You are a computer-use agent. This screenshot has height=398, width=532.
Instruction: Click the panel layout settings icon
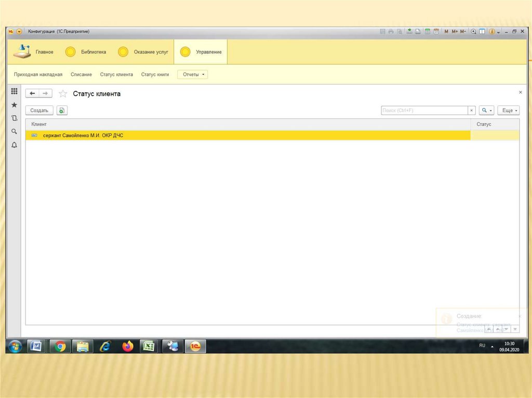[x=482, y=32]
